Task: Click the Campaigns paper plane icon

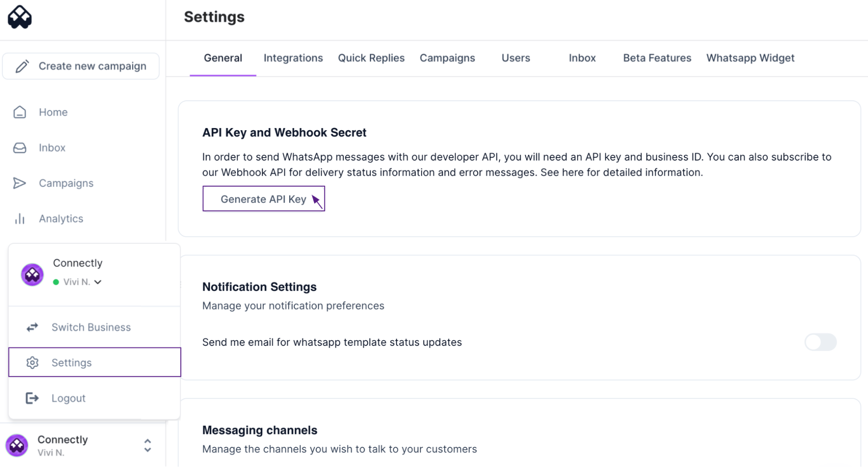Action: click(x=20, y=183)
